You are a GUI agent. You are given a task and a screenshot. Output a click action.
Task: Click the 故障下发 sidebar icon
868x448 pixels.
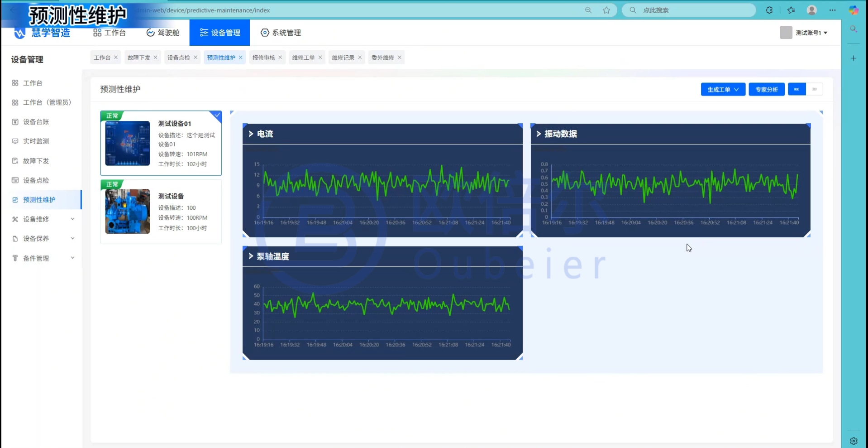(15, 161)
